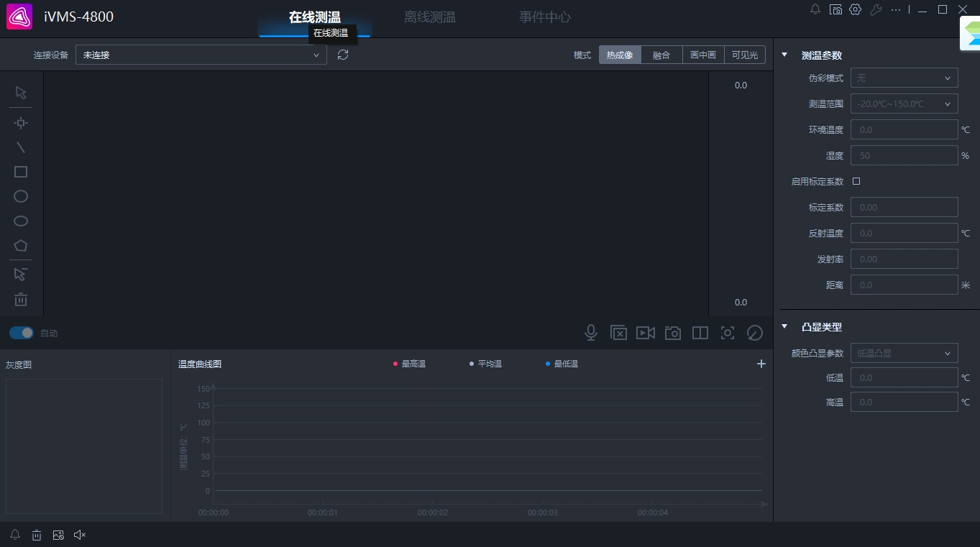
Task: Select the 融合 mode button
Action: pyautogui.click(x=661, y=55)
